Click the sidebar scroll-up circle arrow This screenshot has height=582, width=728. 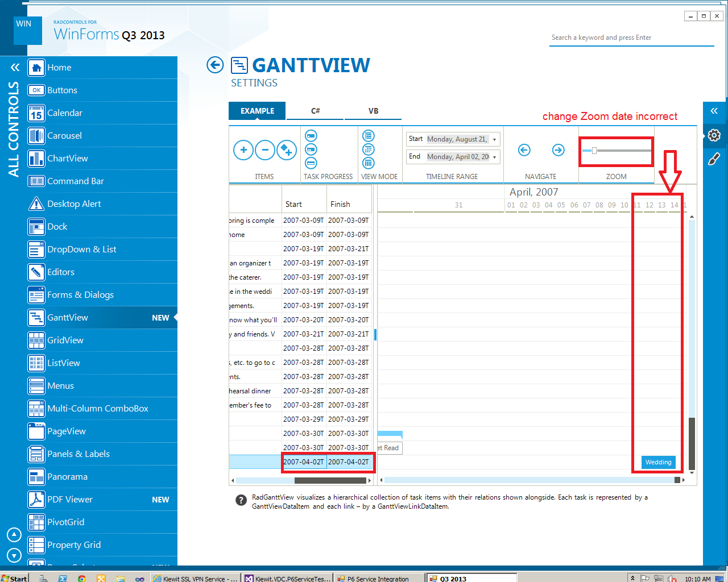(14, 535)
